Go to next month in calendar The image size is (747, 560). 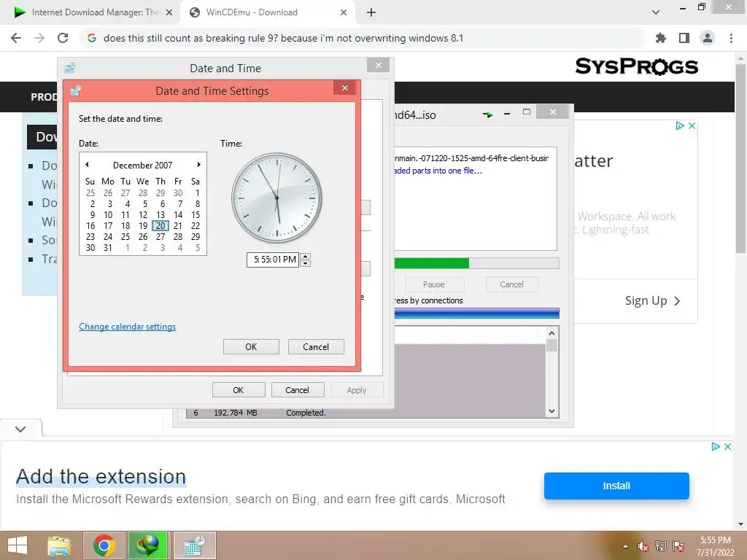pos(199,165)
